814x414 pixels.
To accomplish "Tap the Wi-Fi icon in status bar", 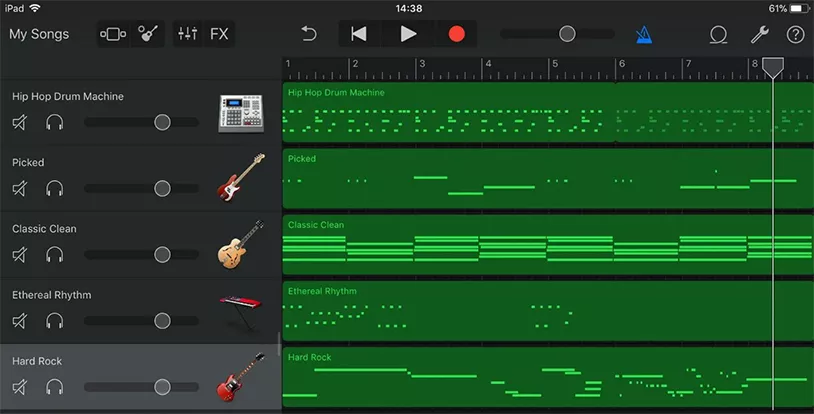I will pos(35,8).
